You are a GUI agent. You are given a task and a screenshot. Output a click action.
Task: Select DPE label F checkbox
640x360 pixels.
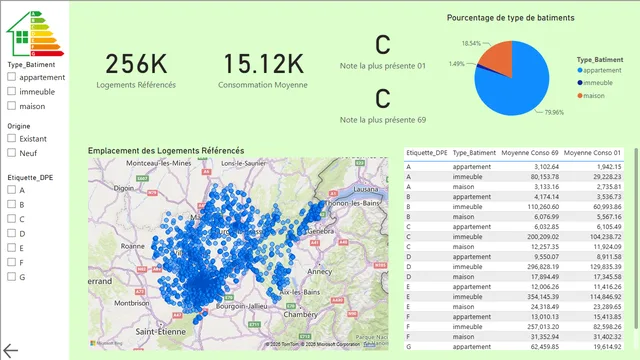point(12,262)
